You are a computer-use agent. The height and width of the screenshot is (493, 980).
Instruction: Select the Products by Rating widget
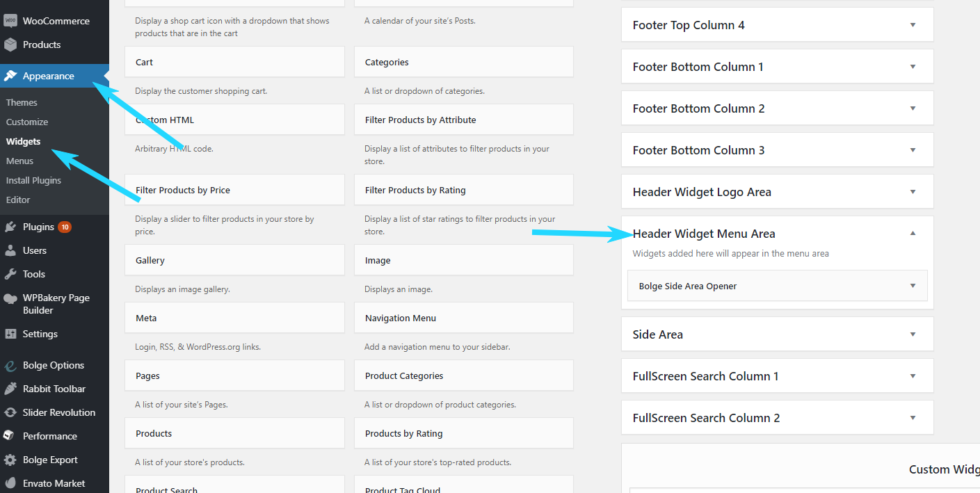point(464,433)
